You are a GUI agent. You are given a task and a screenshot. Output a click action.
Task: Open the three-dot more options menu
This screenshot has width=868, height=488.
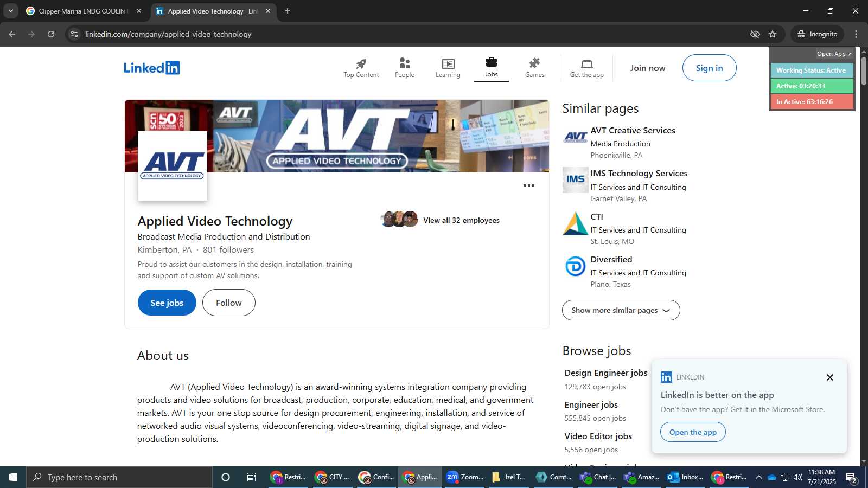(x=529, y=185)
